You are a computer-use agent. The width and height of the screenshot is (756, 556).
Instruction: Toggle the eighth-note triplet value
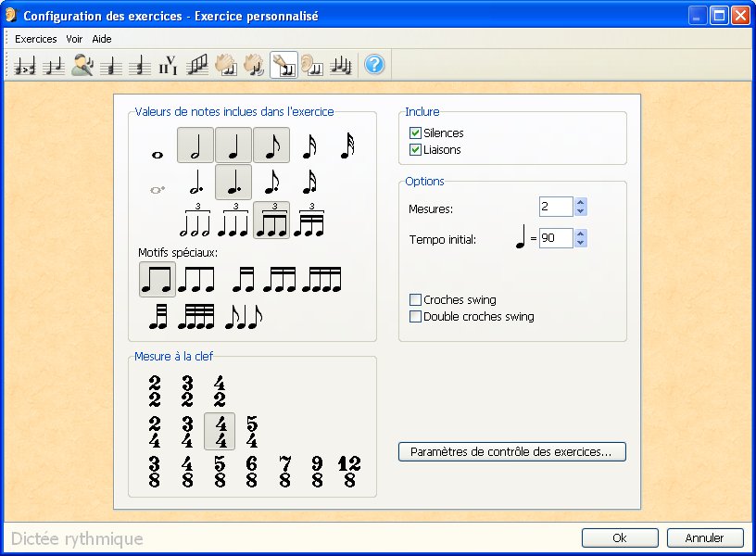click(271, 221)
